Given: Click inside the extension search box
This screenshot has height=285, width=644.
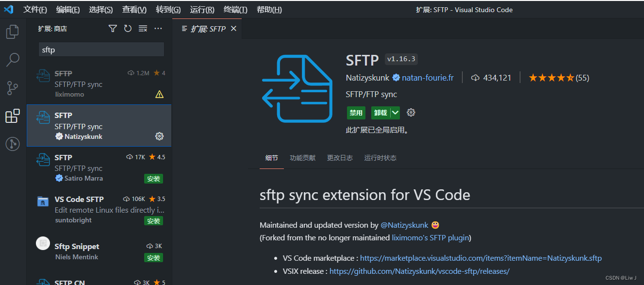Looking at the screenshot, I should [100, 49].
